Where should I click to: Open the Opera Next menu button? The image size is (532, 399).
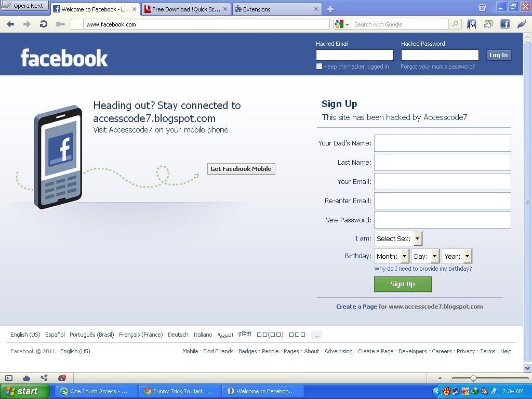(x=24, y=5)
